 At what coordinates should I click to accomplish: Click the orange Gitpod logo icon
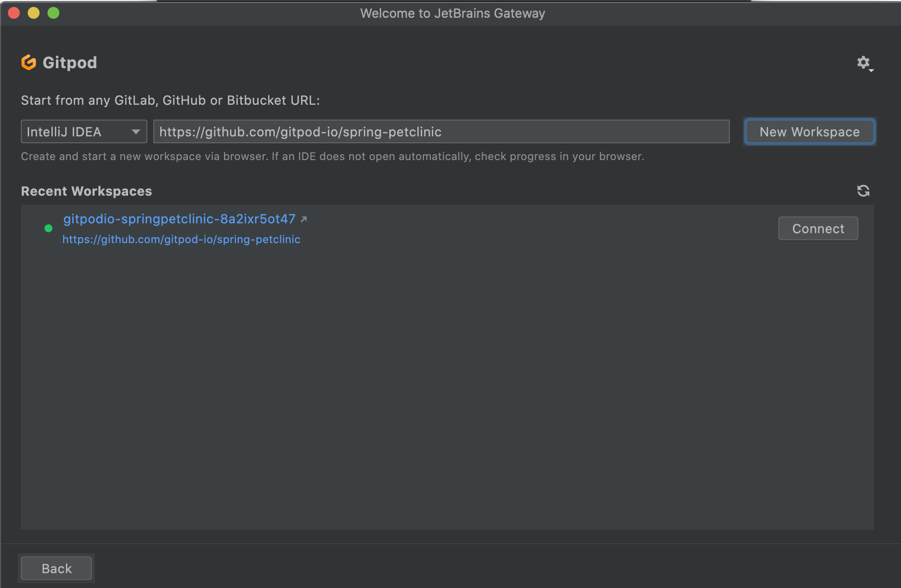point(29,62)
